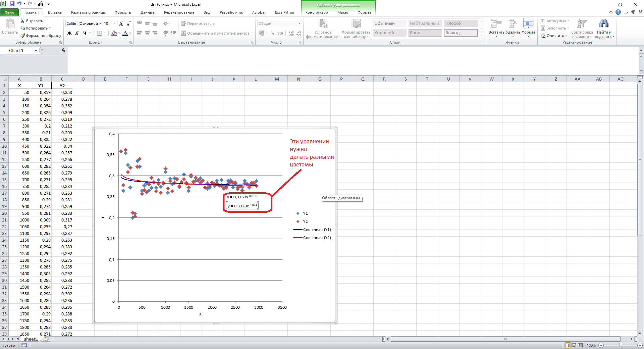Click the Undo arrow icon

[19, 4]
